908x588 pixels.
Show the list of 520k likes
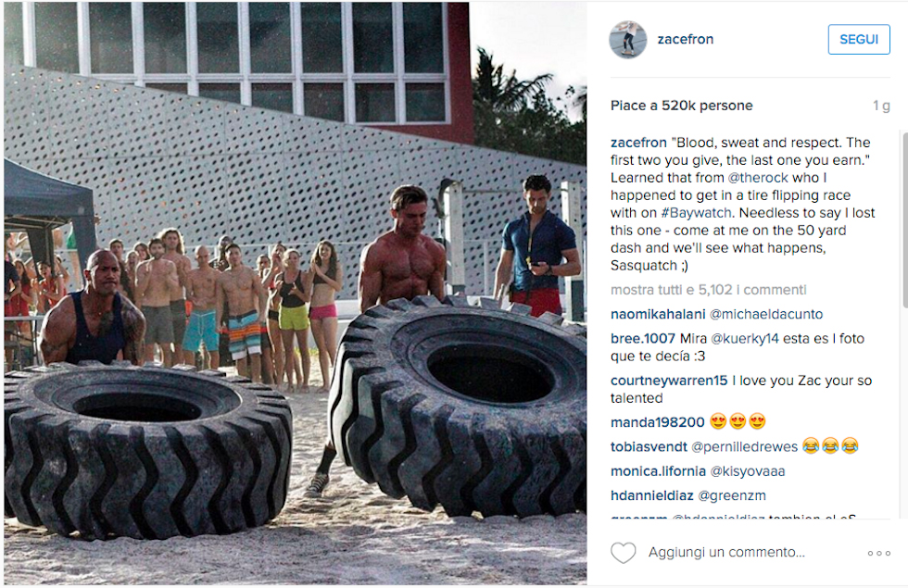[682, 106]
